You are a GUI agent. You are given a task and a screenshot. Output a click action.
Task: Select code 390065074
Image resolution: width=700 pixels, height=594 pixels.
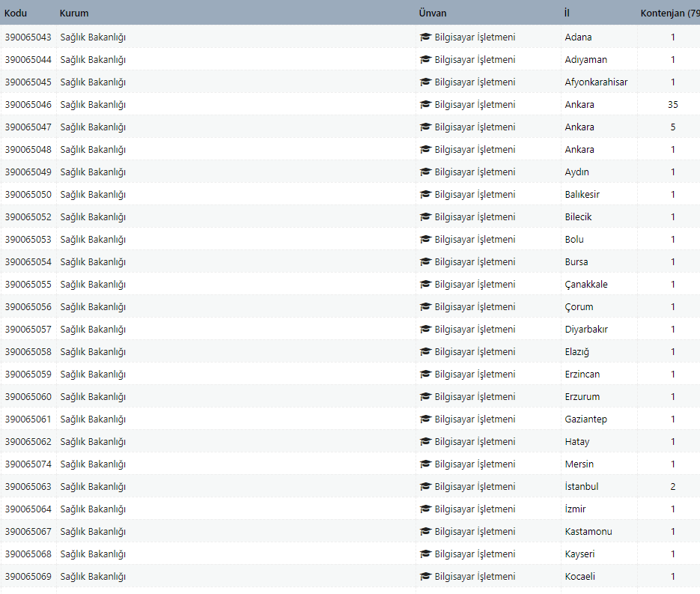pyautogui.click(x=28, y=464)
